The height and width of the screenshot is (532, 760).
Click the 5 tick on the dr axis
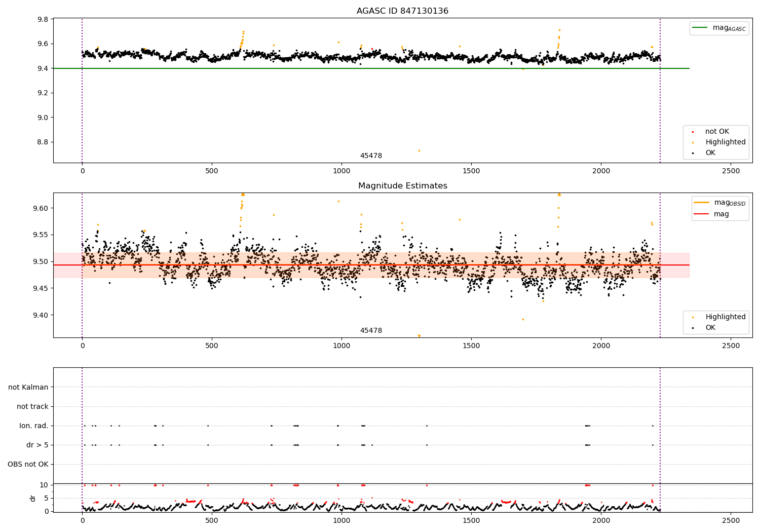click(46, 498)
